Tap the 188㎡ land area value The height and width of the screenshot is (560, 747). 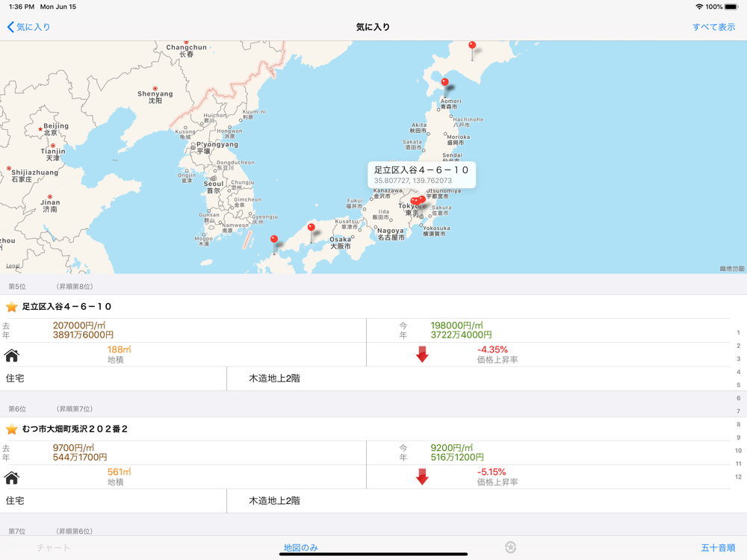point(119,349)
